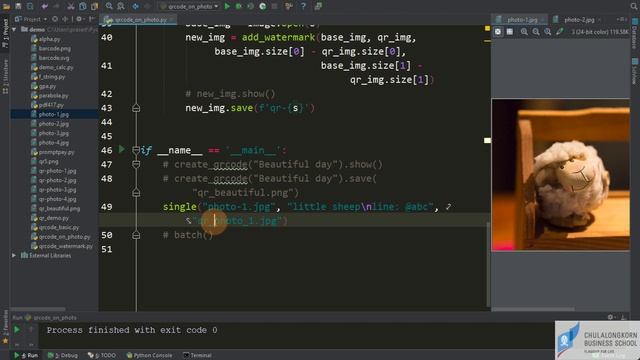
Task: Open file via folder icon in toolbar
Action: click(x=7, y=6)
